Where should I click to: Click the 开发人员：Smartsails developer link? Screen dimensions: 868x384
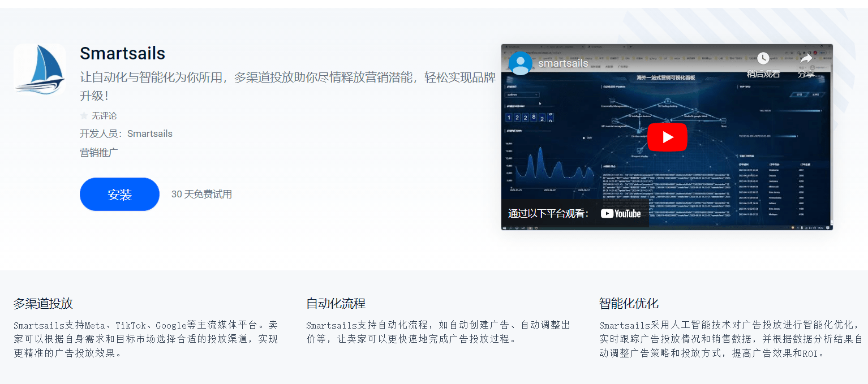[126, 134]
